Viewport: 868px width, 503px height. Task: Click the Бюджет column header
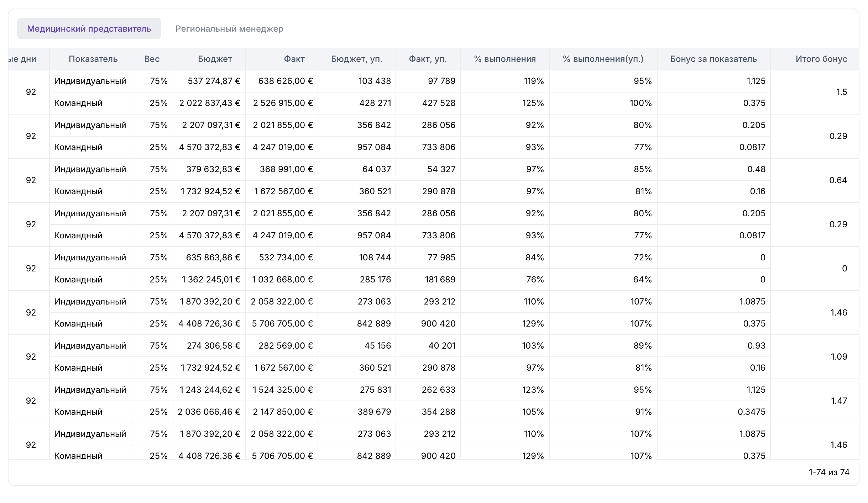[215, 59]
